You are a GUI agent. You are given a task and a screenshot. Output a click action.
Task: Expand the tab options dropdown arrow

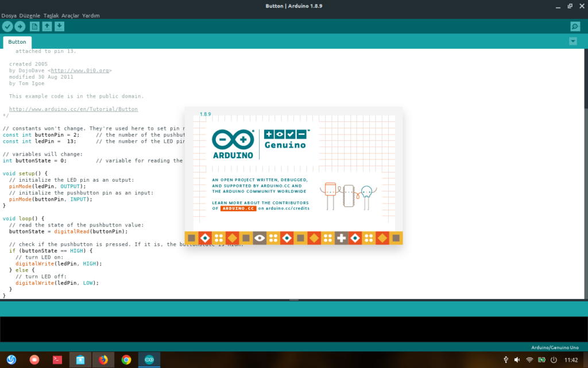click(x=572, y=41)
